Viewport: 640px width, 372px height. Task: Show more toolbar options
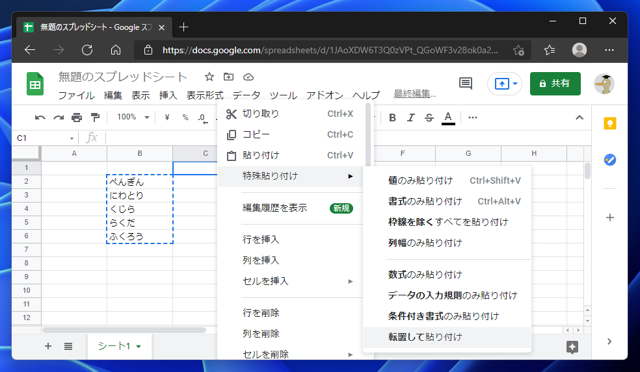pos(473,118)
